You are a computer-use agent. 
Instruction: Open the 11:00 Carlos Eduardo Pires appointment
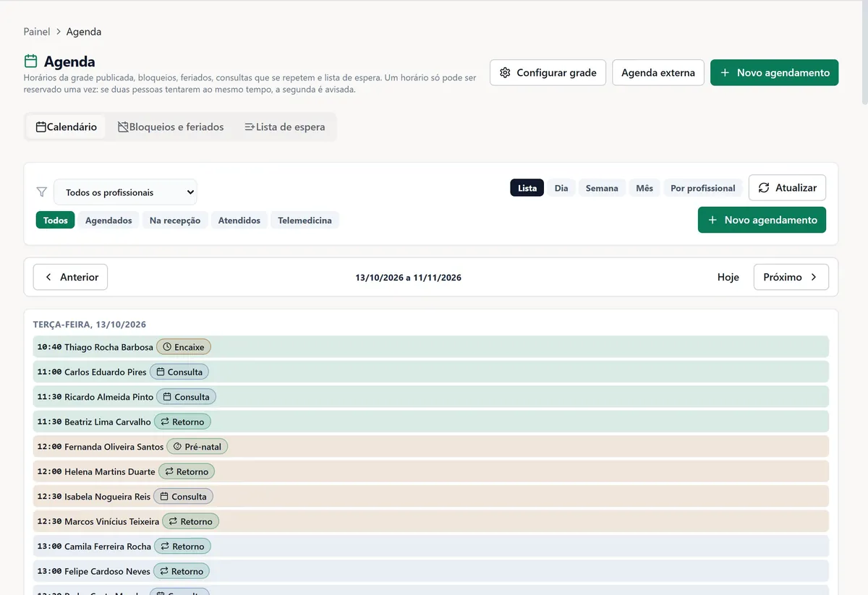click(x=431, y=372)
